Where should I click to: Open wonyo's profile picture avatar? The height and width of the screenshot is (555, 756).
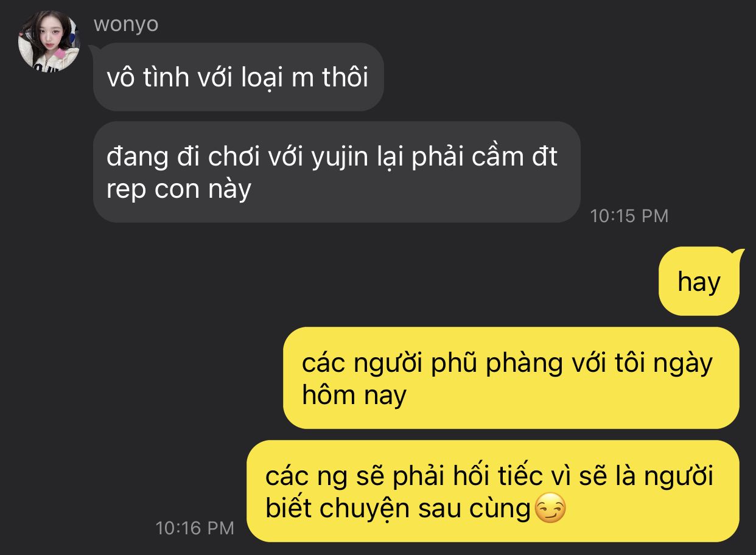pyautogui.click(x=49, y=41)
